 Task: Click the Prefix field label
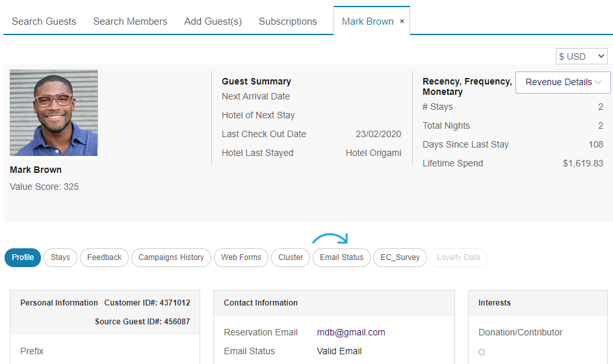(32, 351)
